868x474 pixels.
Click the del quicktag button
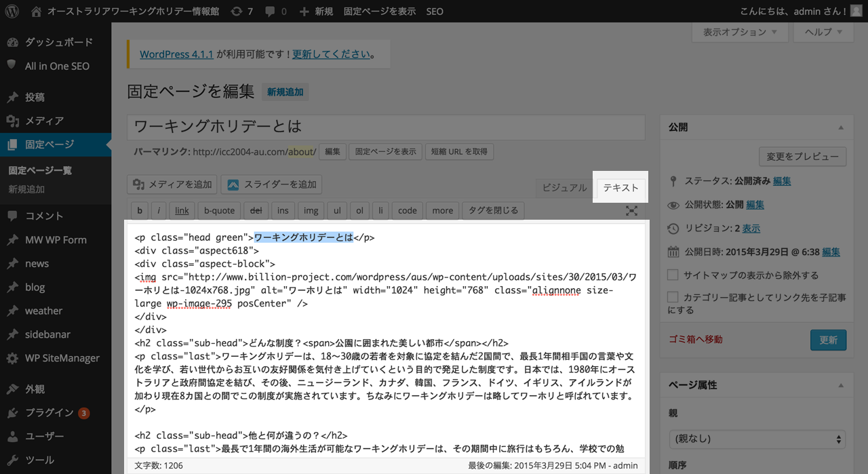pos(256,210)
